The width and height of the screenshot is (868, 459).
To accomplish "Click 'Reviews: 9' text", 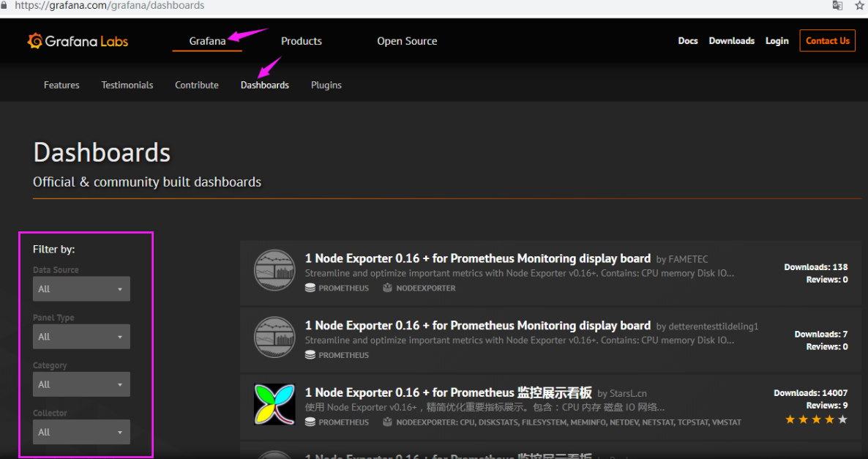I will (x=827, y=406).
